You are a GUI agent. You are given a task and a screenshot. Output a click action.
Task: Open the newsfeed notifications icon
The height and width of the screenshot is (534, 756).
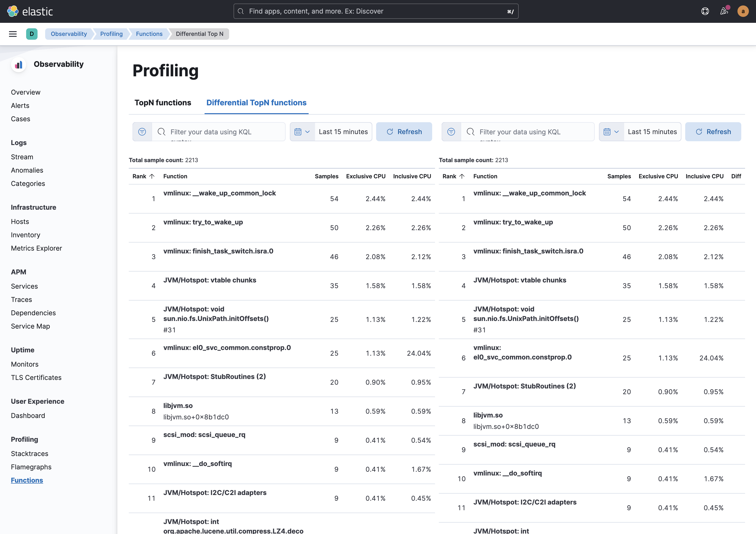point(724,11)
